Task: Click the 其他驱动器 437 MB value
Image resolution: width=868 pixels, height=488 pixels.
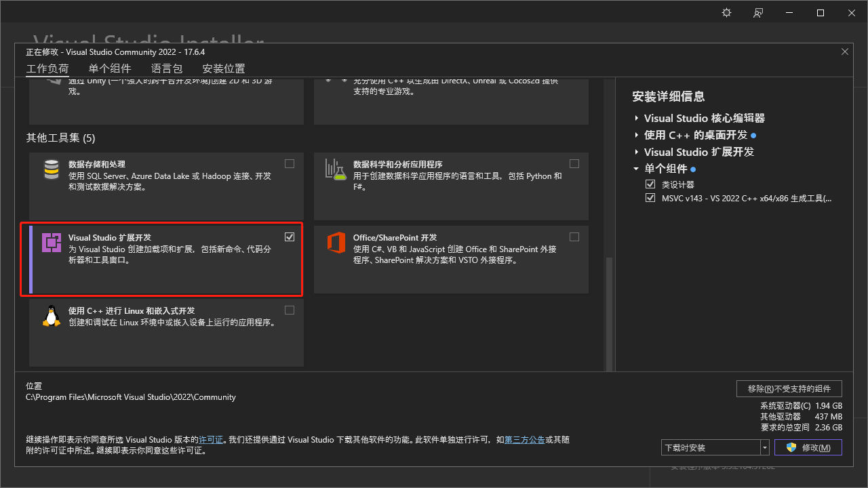Action: point(829,417)
